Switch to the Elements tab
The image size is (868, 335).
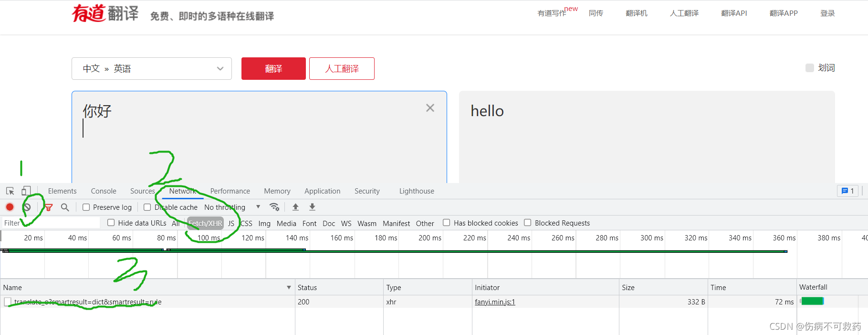[62, 191]
